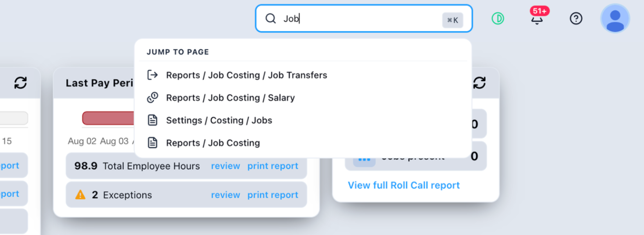
Task: Refresh the Last Pay Period card's left neighbor
Action: click(20, 83)
